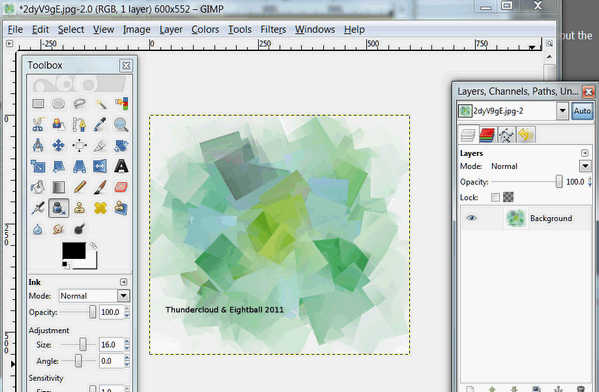Select the Perspective tool
The width and height of the screenshot is (599, 392).
click(79, 166)
